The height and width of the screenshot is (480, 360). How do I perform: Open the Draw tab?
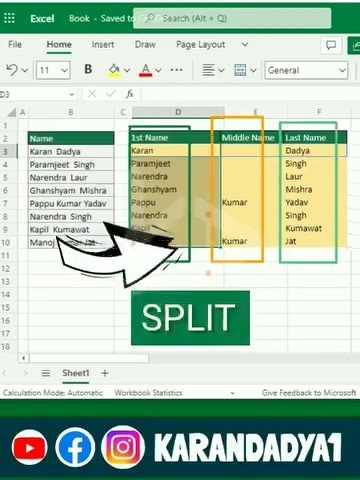[145, 44]
